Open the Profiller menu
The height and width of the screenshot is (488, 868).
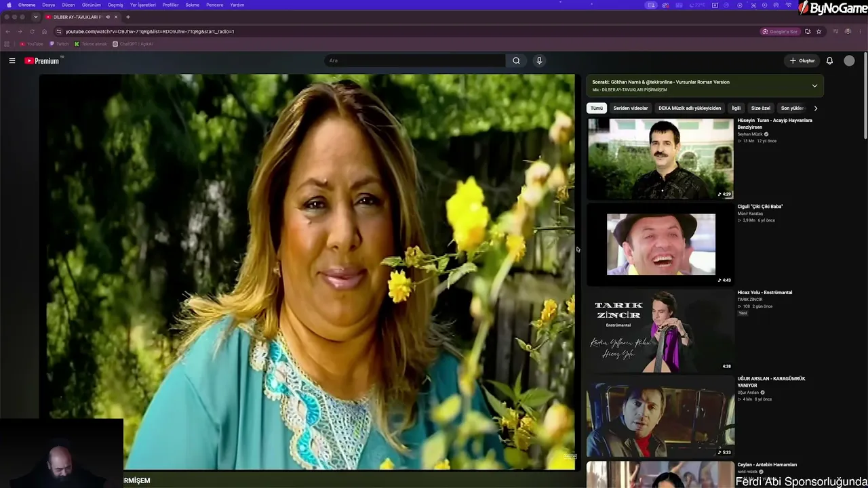coord(170,5)
